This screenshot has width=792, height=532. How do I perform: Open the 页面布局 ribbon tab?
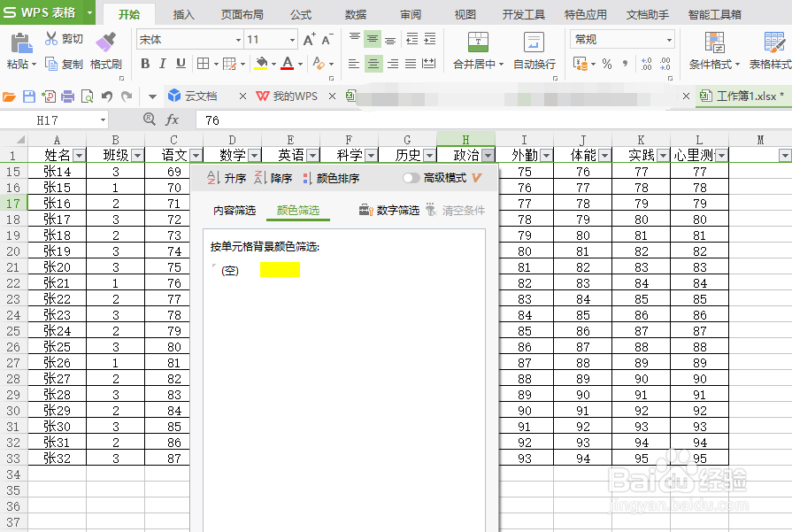(242, 15)
